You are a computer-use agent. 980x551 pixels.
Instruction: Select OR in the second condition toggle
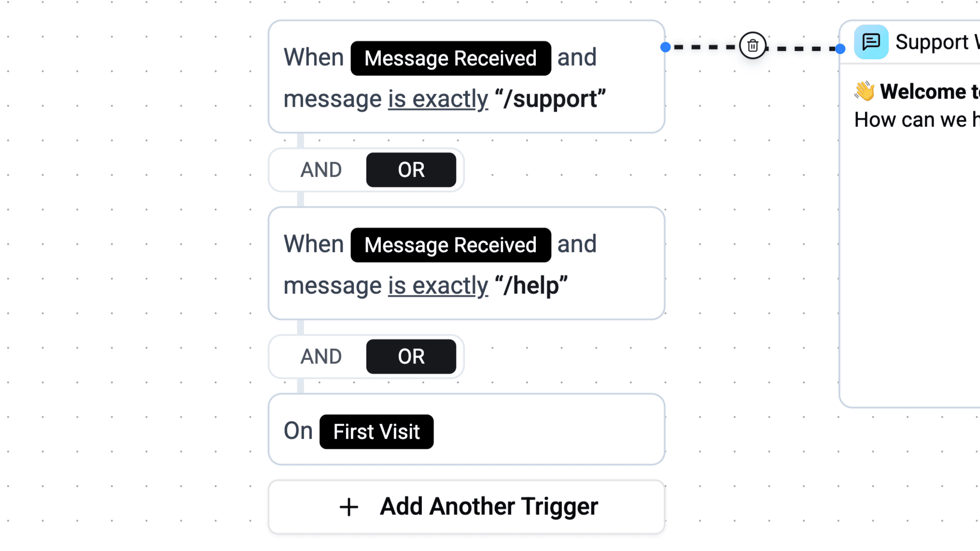click(411, 357)
